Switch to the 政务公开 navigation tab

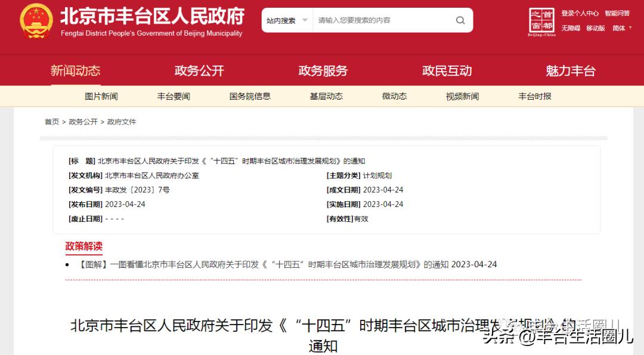point(199,70)
